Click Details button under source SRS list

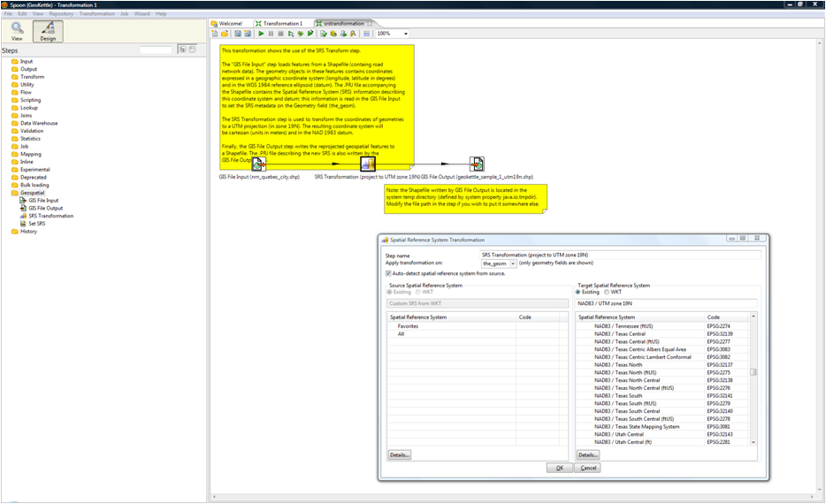pyautogui.click(x=400, y=455)
